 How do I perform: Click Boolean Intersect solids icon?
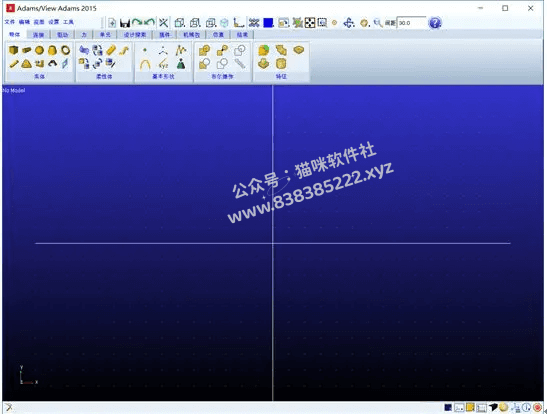tap(240, 51)
